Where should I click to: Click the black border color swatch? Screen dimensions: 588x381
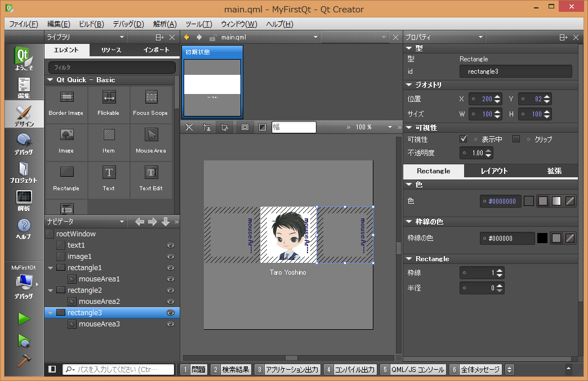(x=543, y=238)
